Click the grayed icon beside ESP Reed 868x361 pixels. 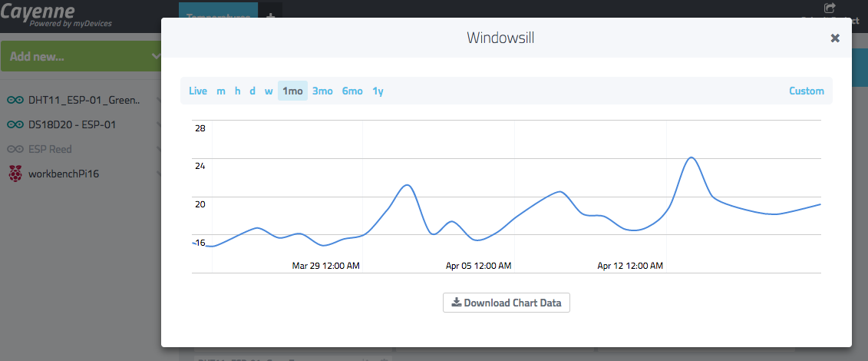point(15,149)
